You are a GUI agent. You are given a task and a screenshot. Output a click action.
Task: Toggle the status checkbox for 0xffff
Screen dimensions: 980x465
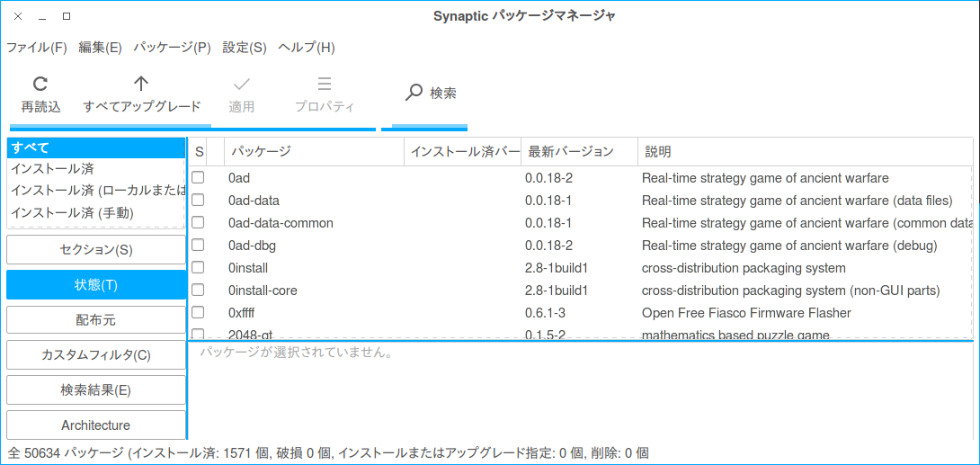(198, 312)
